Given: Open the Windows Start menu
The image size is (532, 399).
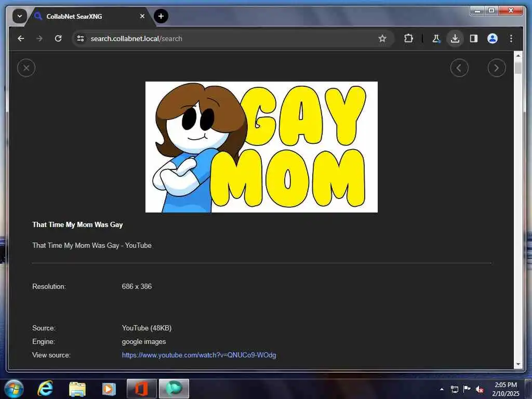Looking at the screenshot, I should pyautogui.click(x=13, y=389).
